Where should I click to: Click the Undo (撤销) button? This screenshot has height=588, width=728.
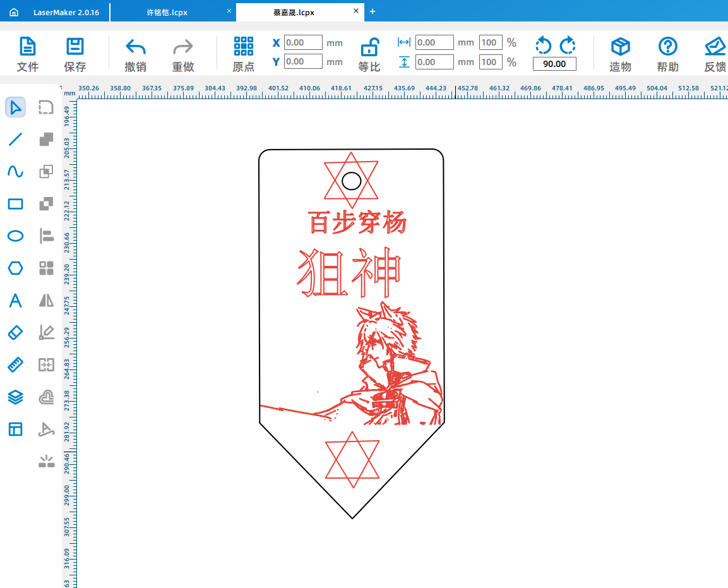tap(136, 54)
